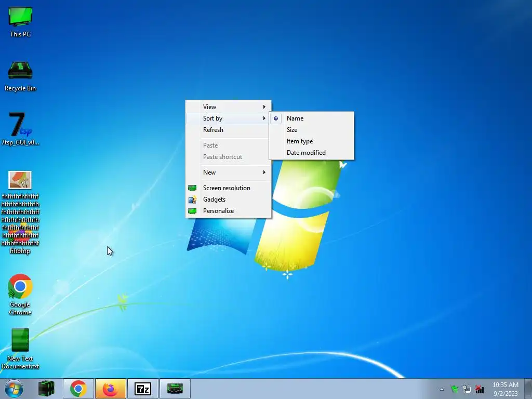Open Gadgets from the context menu
This screenshot has width=532, height=399.
tap(229, 199)
